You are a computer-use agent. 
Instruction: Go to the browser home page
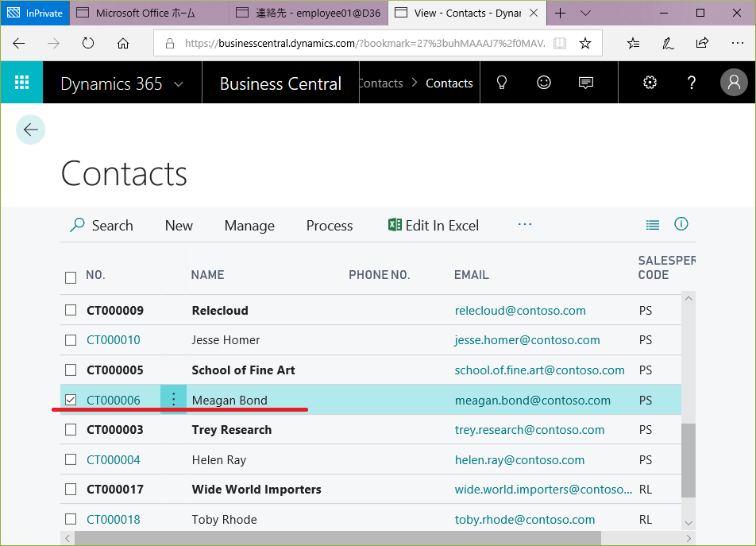coord(123,44)
